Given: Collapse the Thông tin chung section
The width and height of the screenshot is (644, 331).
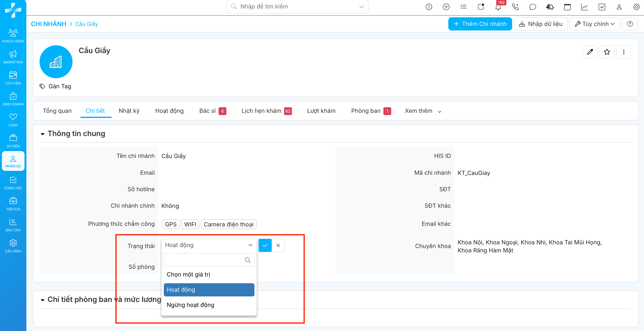Looking at the screenshot, I should click(x=43, y=134).
